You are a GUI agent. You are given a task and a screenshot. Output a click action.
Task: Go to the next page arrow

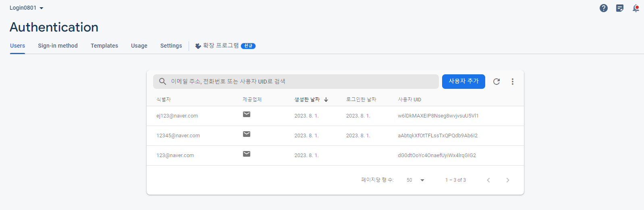pyautogui.click(x=508, y=180)
